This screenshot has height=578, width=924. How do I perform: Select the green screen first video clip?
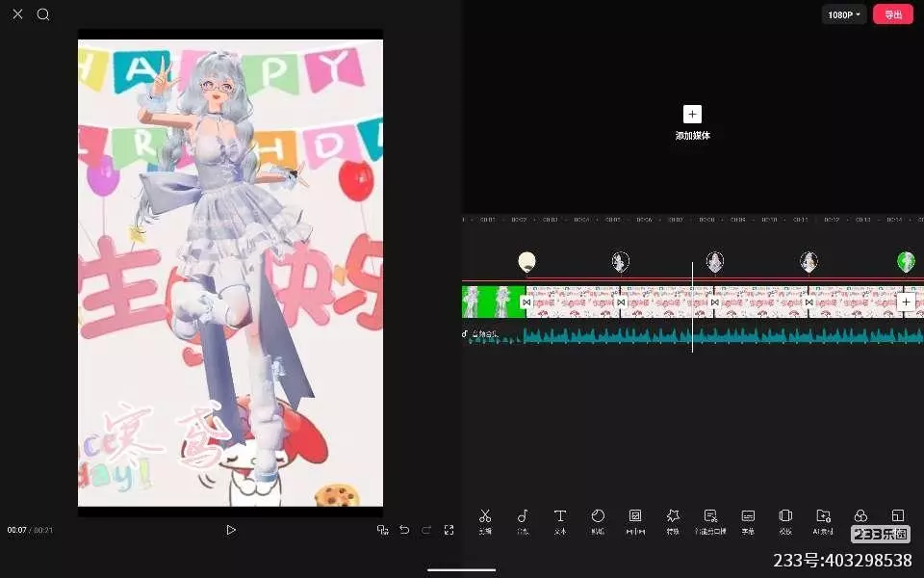coord(491,302)
